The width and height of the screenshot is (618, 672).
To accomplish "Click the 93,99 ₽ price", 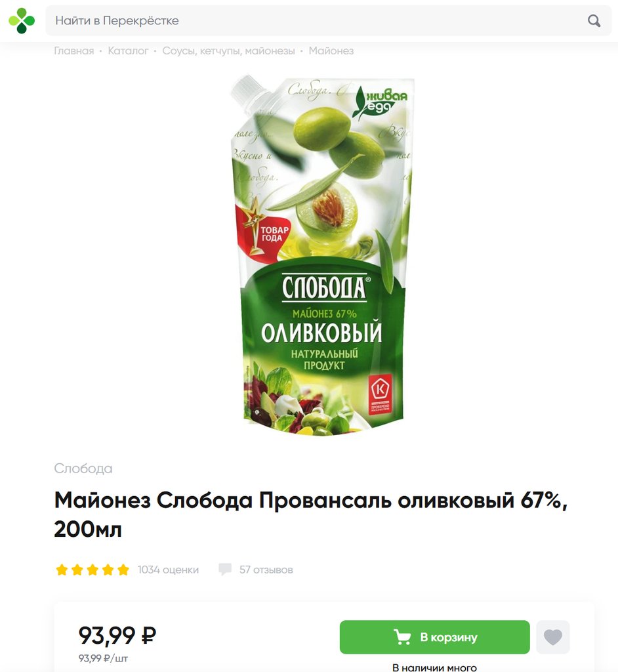I will pyautogui.click(x=117, y=635).
